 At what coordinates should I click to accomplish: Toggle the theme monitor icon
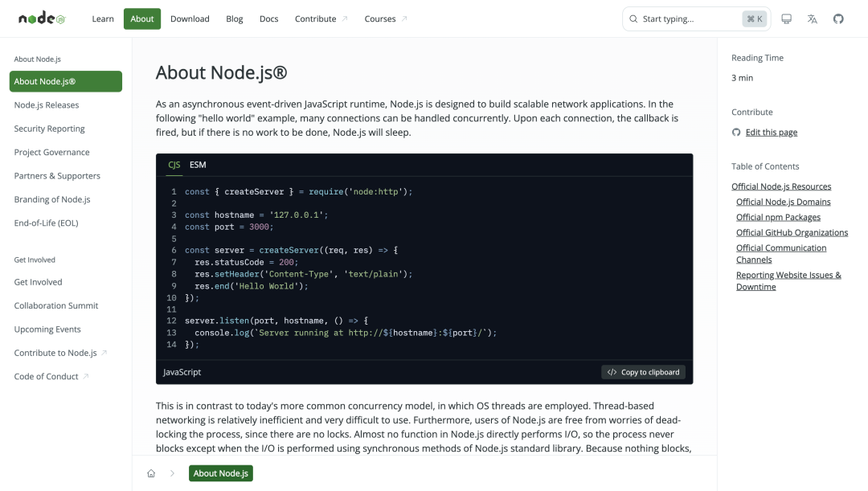click(x=786, y=18)
